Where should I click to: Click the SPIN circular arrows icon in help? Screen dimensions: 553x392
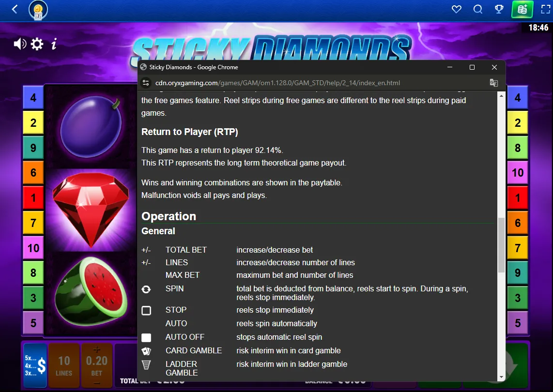[146, 289]
